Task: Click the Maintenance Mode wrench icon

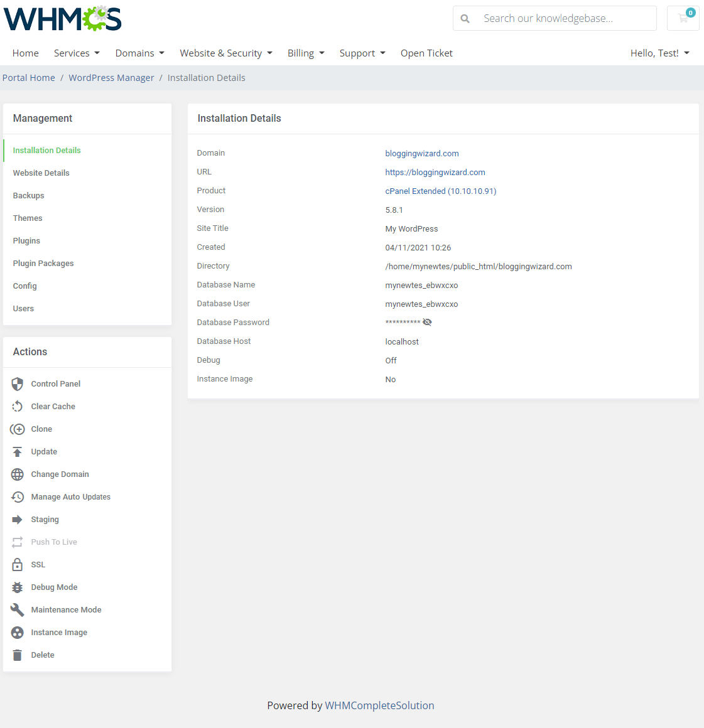Action: click(x=17, y=610)
